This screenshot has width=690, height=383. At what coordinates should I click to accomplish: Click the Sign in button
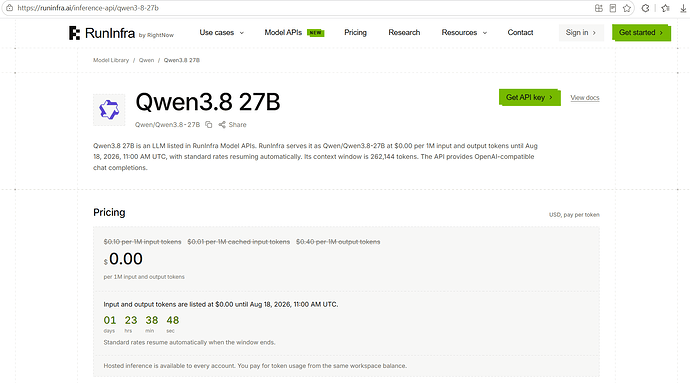pyautogui.click(x=581, y=33)
